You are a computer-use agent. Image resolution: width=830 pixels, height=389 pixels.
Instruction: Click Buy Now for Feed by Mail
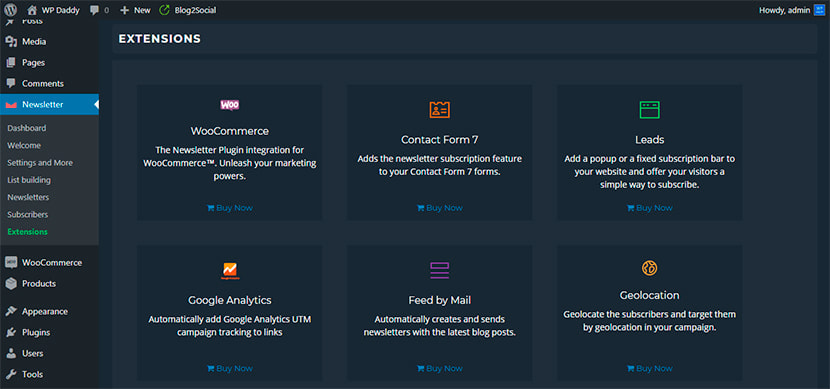click(x=439, y=368)
